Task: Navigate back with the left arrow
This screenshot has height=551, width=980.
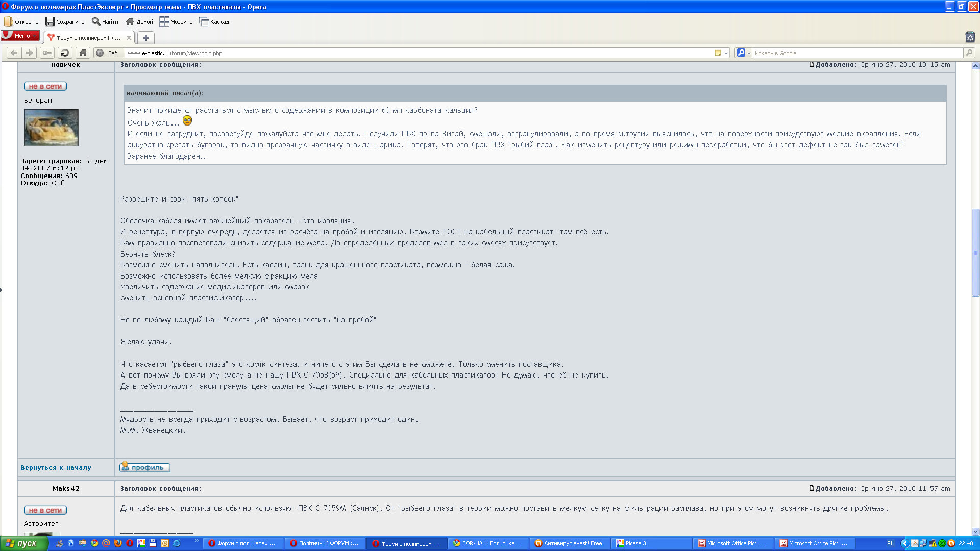Action: pyautogui.click(x=14, y=53)
